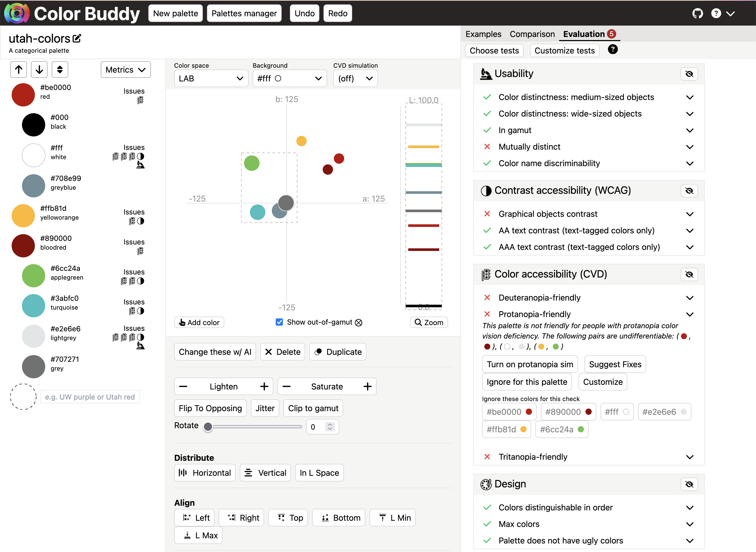The height and width of the screenshot is (552, 756).
Task: Click the minus icon next to Saturate
Action: (x=287, y=387)
